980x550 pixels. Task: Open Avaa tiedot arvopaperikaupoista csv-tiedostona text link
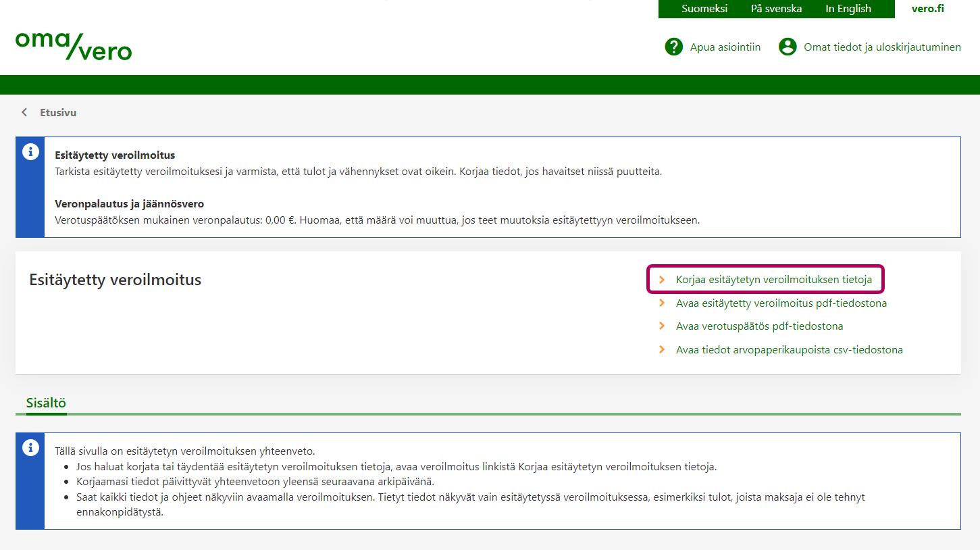(x=789, y=350)
